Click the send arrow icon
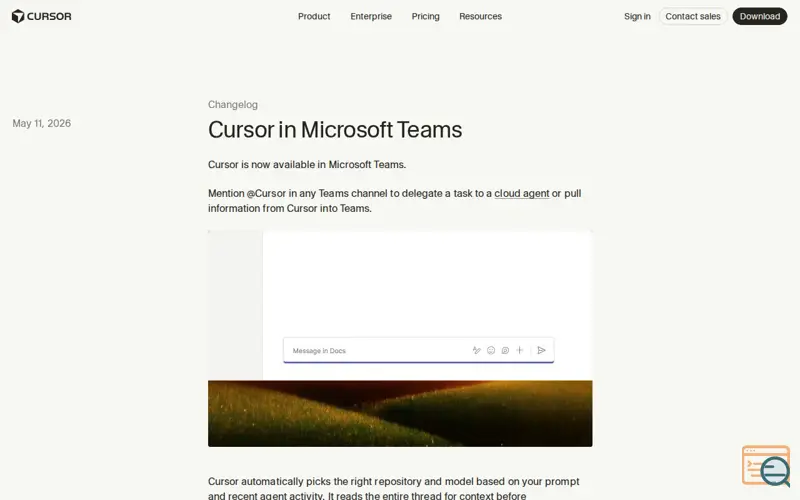Image resolution: width=800 pixels, height=500 pixels. pos(541,350)
